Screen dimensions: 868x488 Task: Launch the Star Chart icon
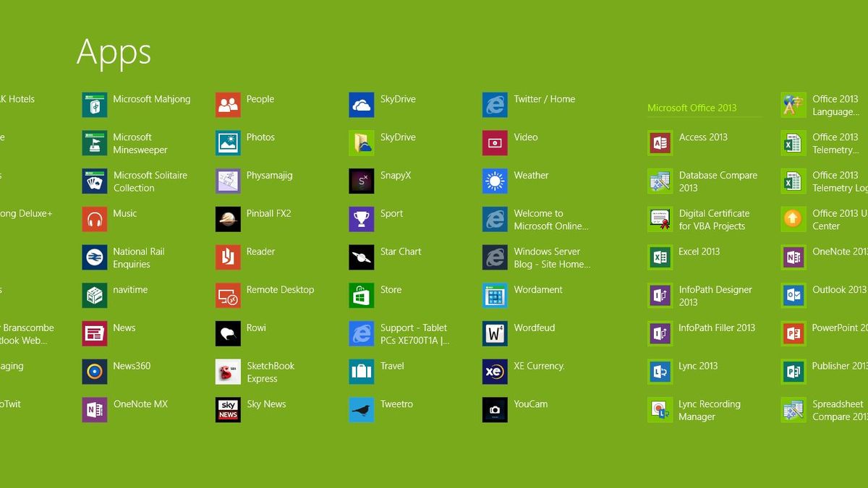click(362, 257)
